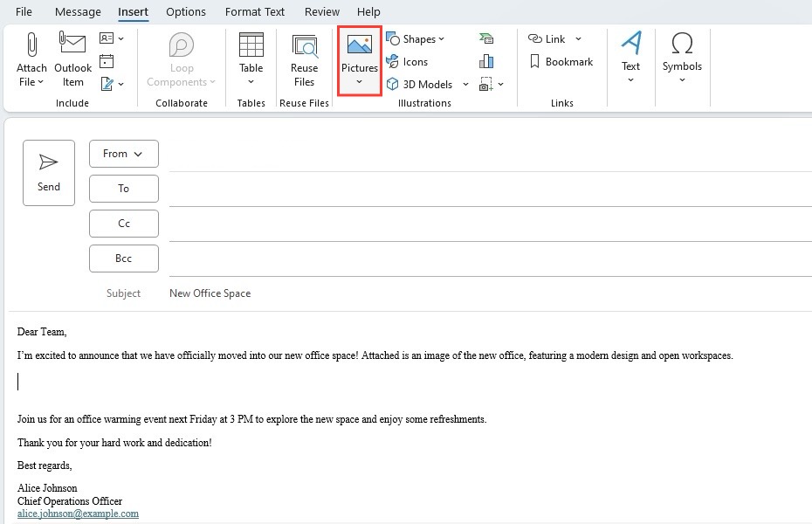The image size is (812, 524).
Task: Click the Table grid icon
Action: coord(251,45)
